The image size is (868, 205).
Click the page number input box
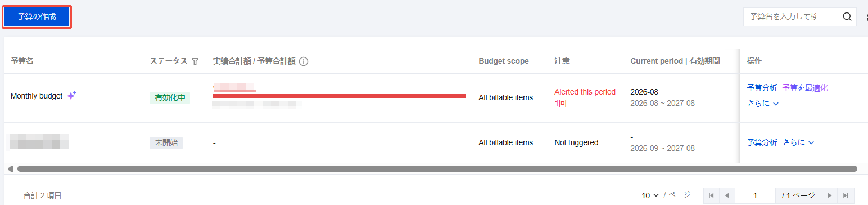755,195
